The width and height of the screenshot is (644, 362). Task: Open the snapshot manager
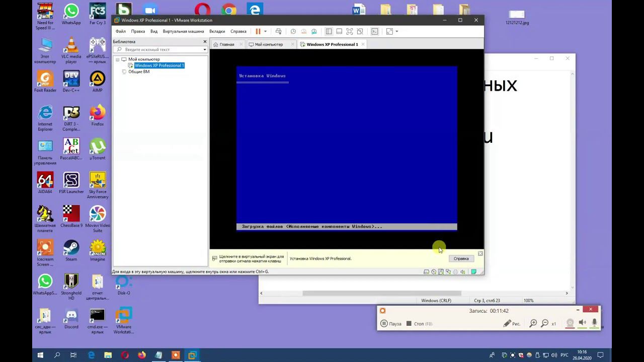coord(314,31)
